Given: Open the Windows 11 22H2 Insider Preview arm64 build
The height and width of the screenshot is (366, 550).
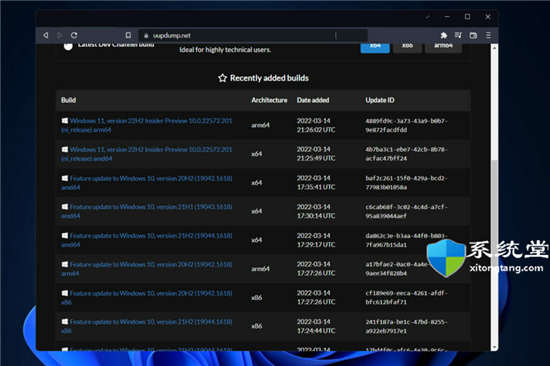Looking at the screenshot, I should (147, 125).
